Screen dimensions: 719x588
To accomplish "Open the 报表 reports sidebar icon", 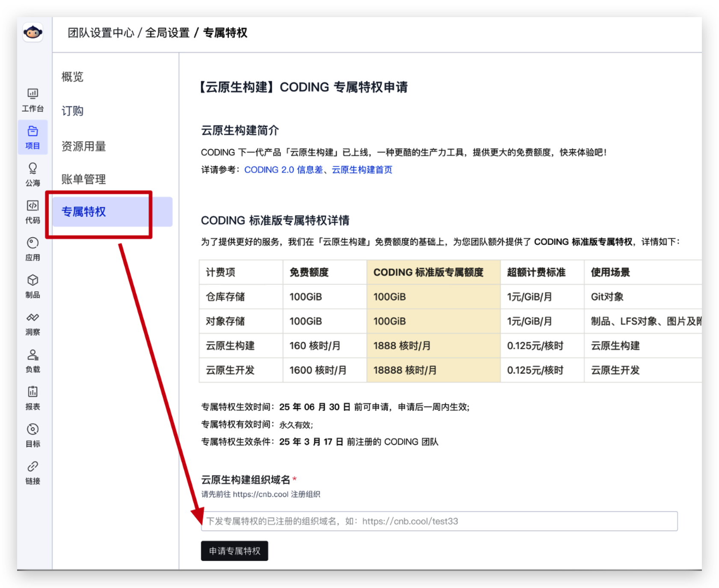I will 33,398.
